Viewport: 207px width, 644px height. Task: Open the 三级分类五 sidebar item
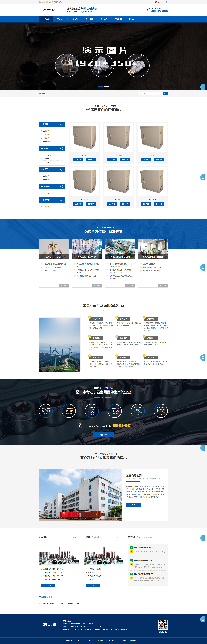[47, 155]
